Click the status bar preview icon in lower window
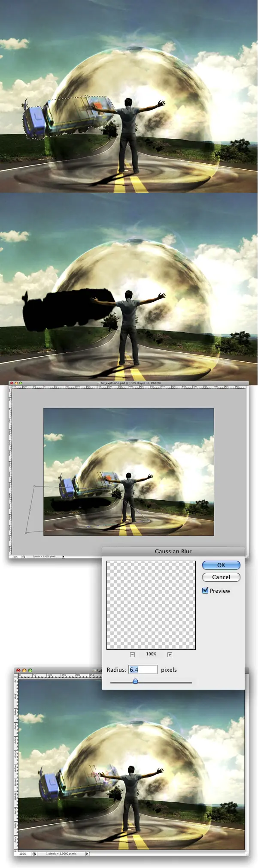Screen dimensions: 258x868 pos(34,853)
